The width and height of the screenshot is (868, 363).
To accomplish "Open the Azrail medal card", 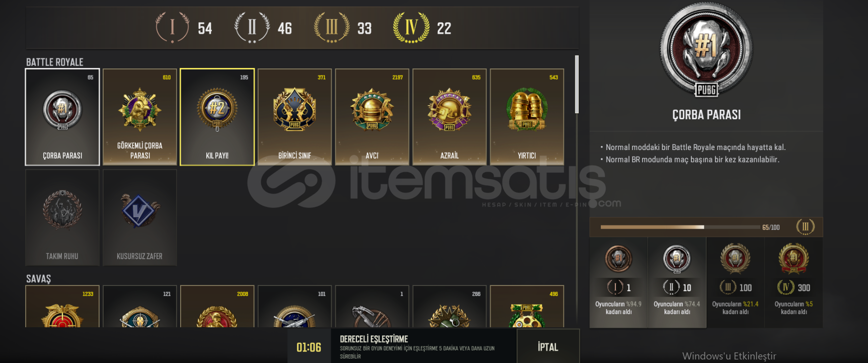I will (450, 117).
